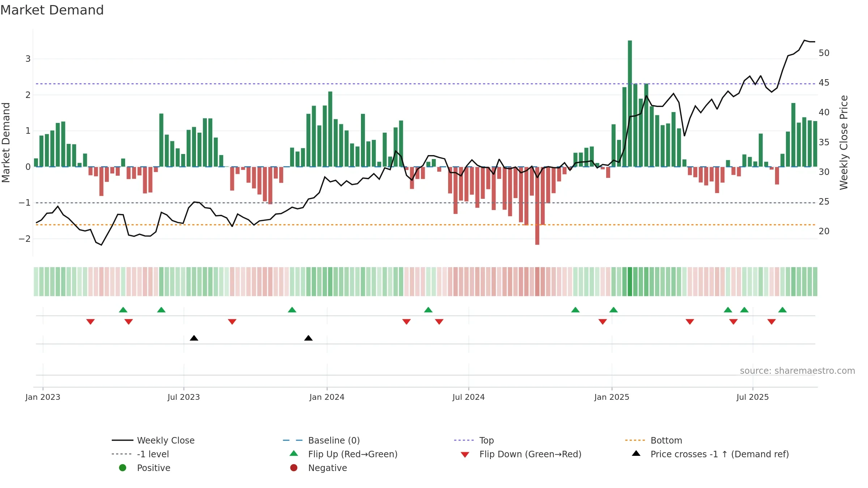Click the red Negative circle in the legend
This screenshot has height=488, width=868.
click(x=294, y=468)
